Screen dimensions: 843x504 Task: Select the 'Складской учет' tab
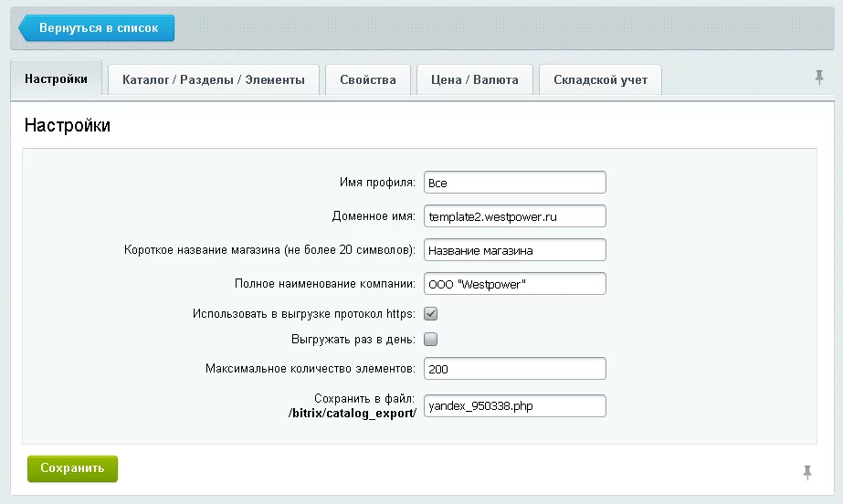pos(600,79)
